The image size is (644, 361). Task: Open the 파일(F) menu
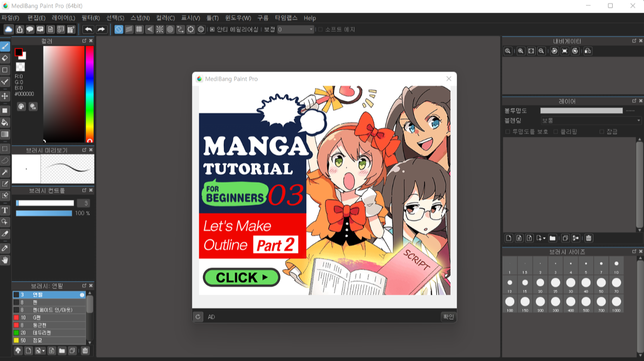click(x=10, y=18)
